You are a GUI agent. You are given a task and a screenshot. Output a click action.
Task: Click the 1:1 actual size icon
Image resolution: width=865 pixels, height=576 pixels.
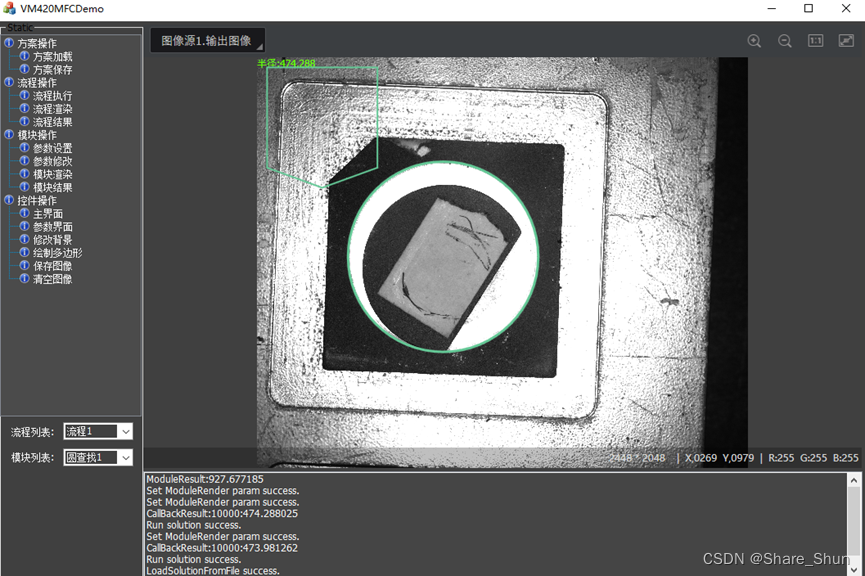(815, 40)
